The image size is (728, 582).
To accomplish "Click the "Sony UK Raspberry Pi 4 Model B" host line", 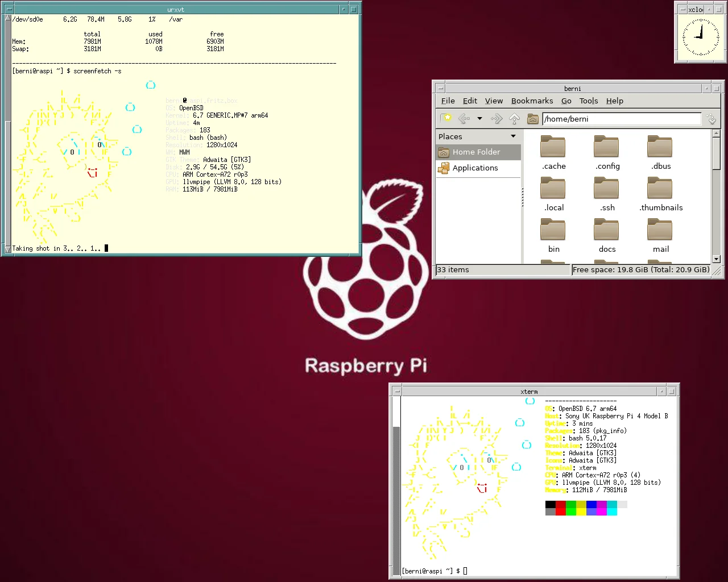I will [x=606, y=416].
